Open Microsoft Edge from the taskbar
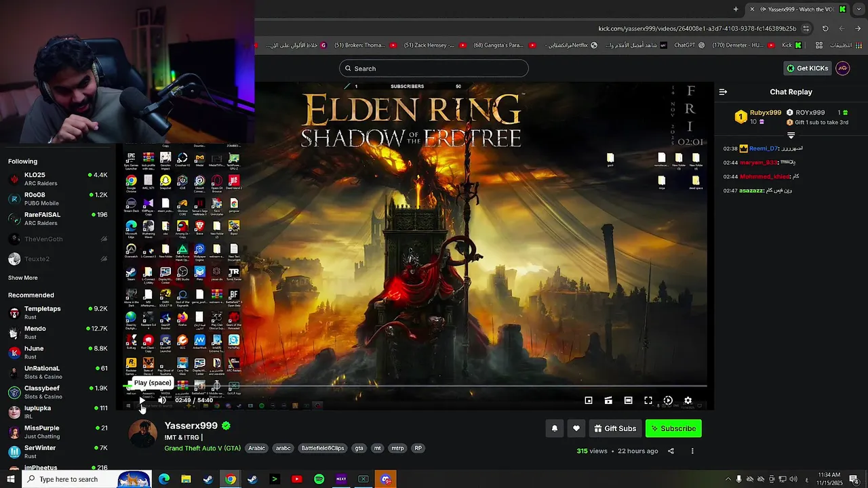 (164, 479)
